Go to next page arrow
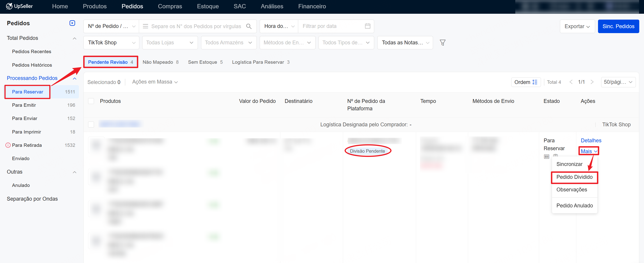Image resolution: width=644 pixels, height=263 pixels. [x=592, y=82]
